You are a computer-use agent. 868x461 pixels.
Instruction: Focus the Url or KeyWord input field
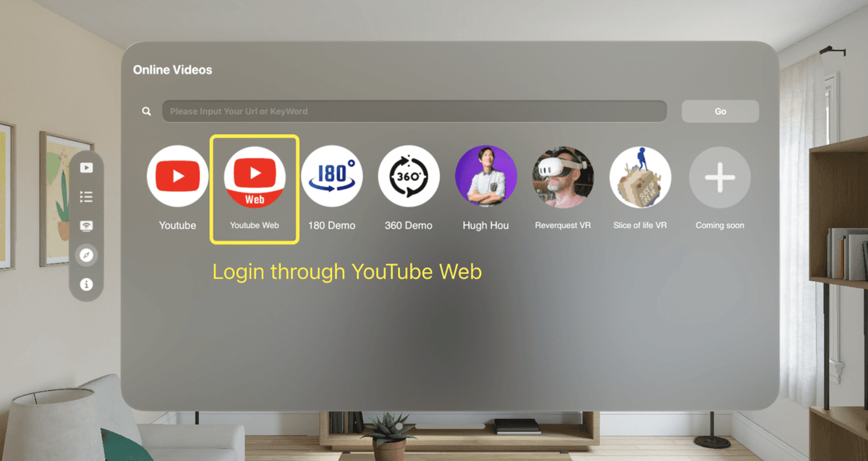tap(414, 111)
